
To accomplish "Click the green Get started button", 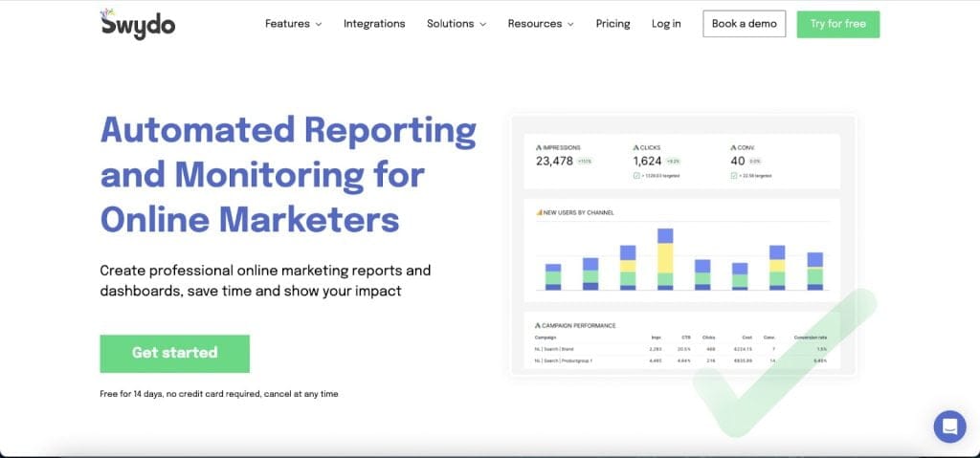I will coord(174,353).
